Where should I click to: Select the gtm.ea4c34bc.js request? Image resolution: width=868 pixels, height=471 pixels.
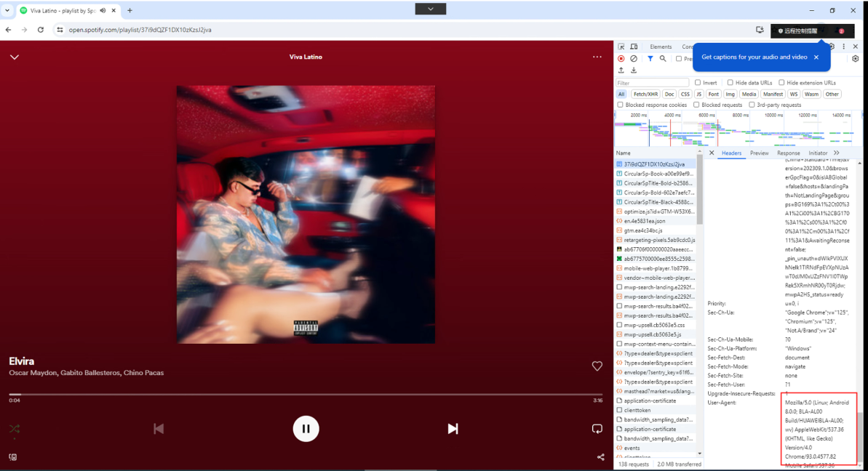tap(656, 230)
